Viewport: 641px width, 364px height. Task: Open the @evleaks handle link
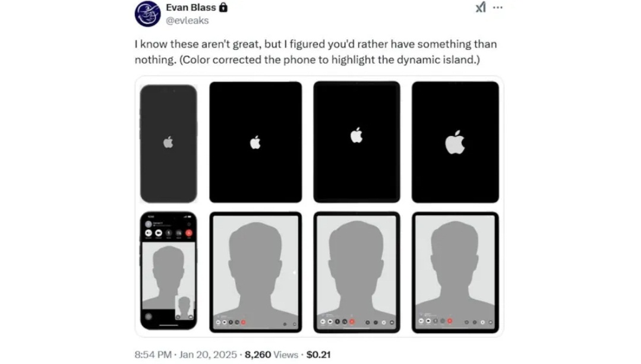187,20
